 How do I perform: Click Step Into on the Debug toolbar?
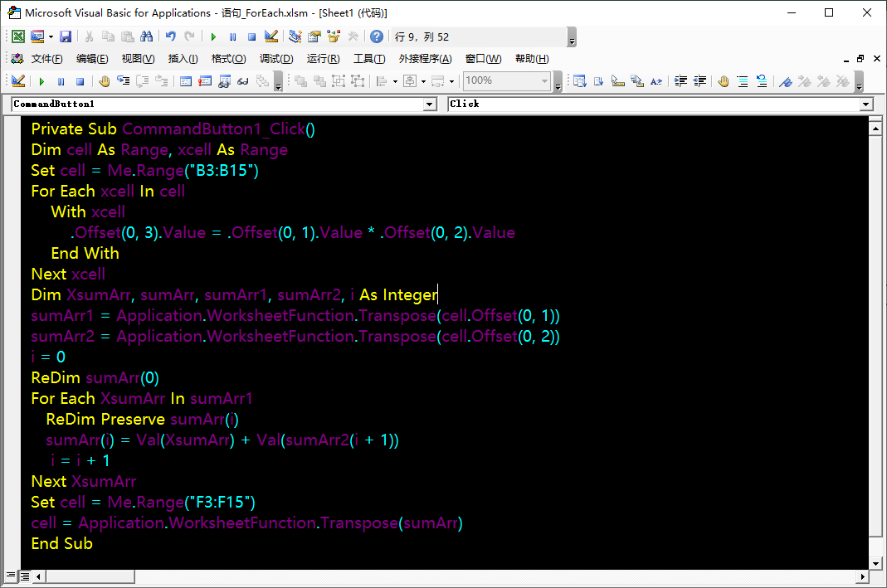tap(123, 80)
